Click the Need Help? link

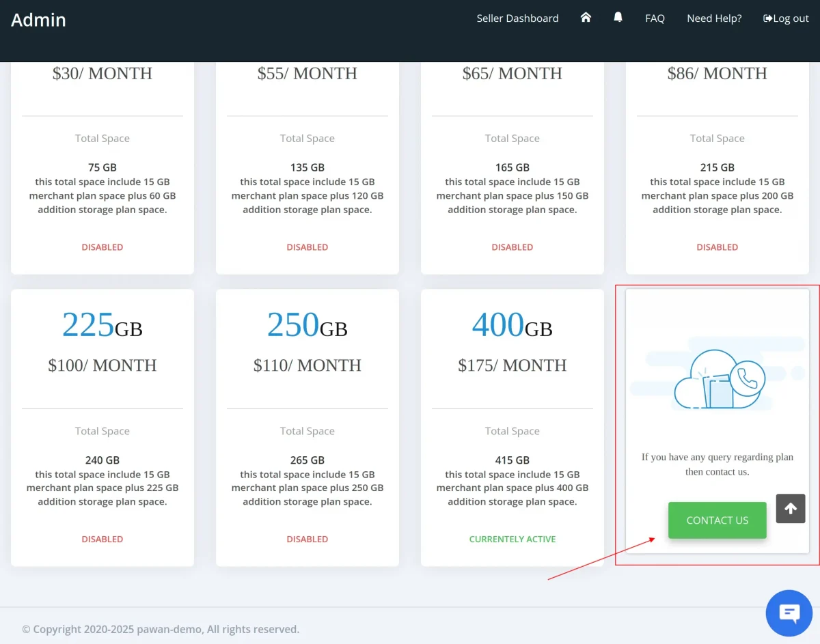714,18
